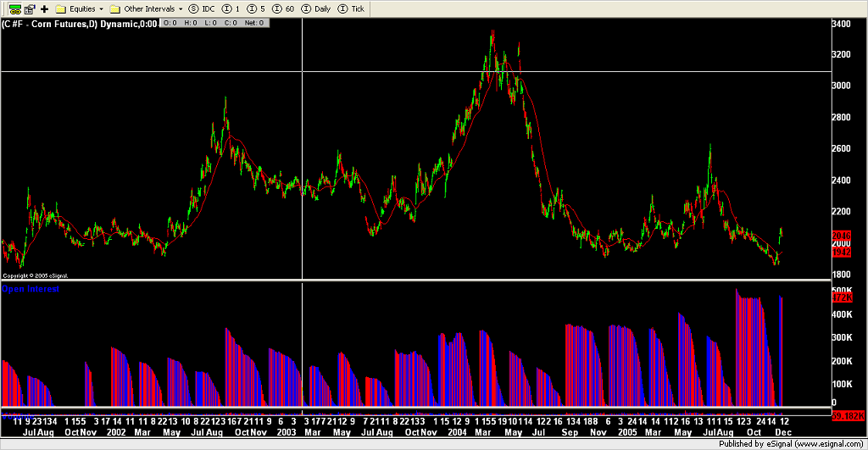Click the 3000 price axis label
Viewport: 868px width, 450px height.
[842, 86]
